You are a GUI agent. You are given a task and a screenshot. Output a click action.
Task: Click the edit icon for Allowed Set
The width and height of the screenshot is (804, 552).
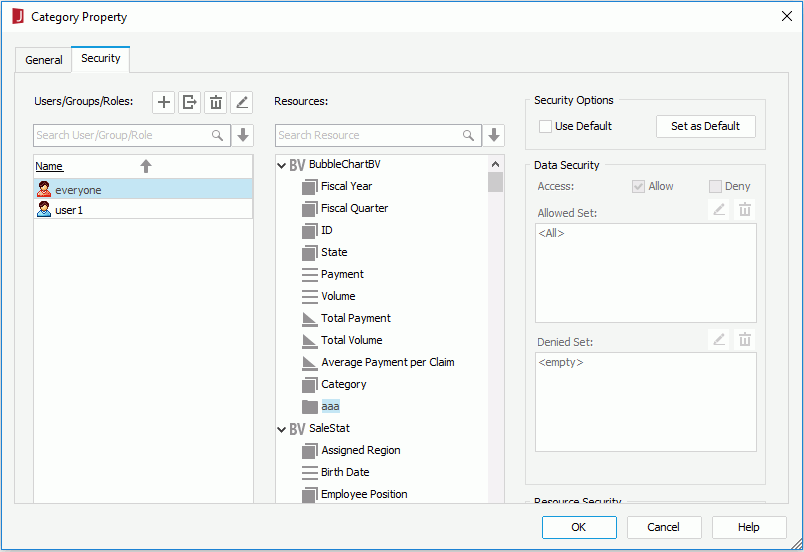(719, 210)
